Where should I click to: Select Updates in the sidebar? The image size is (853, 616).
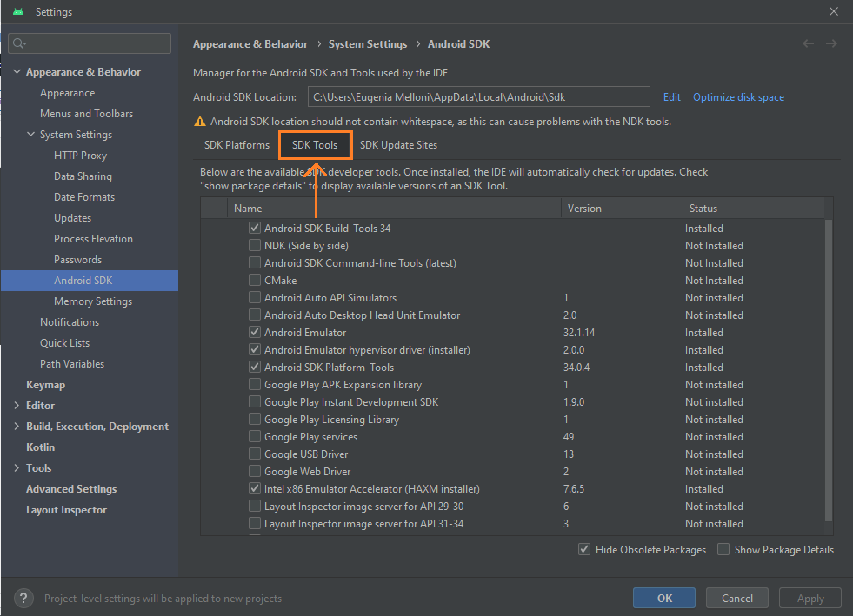(72, 218)
